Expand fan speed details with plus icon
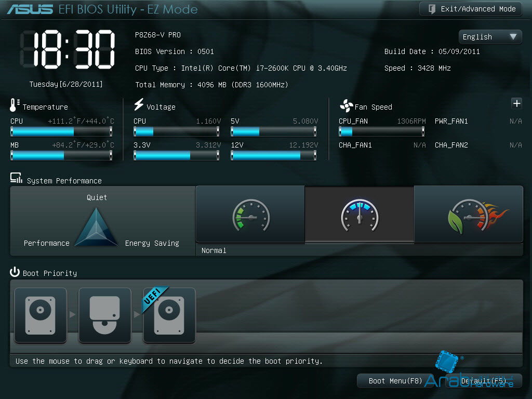 [x=516, y=103]
